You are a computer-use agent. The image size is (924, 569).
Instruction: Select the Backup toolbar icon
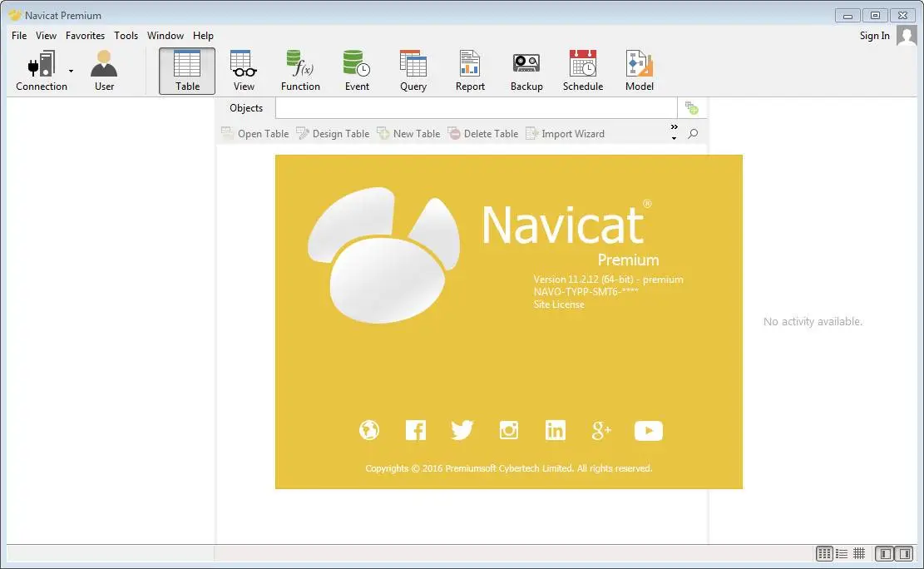tap(526, 72)
